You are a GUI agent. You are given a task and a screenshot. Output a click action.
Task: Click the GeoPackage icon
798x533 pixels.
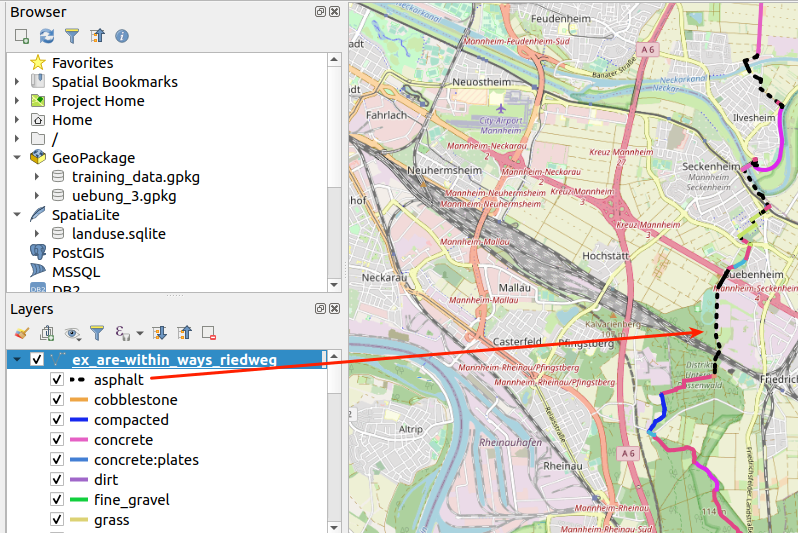38,157
